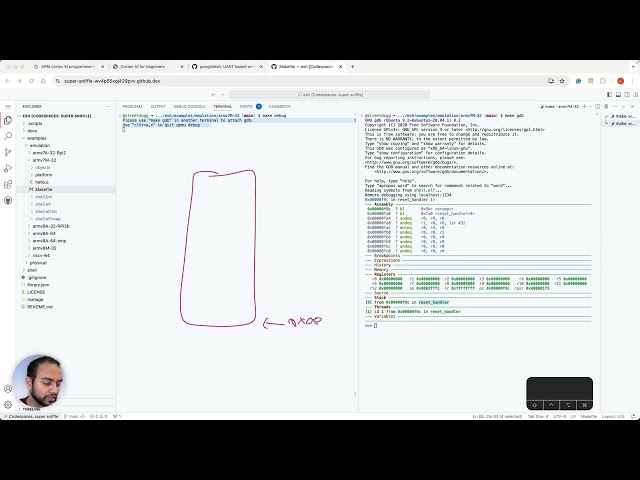Open the browser extensions puzzle icon

point(602,81)
